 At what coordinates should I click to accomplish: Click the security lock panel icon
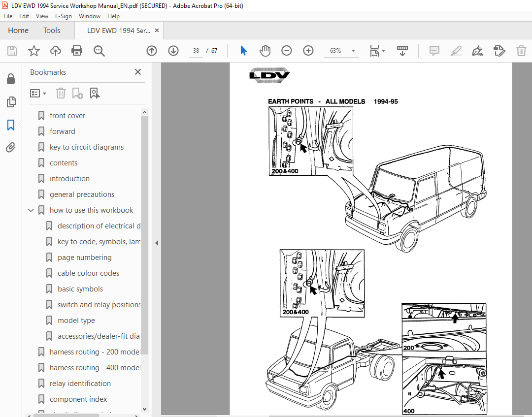coord(11,79)
